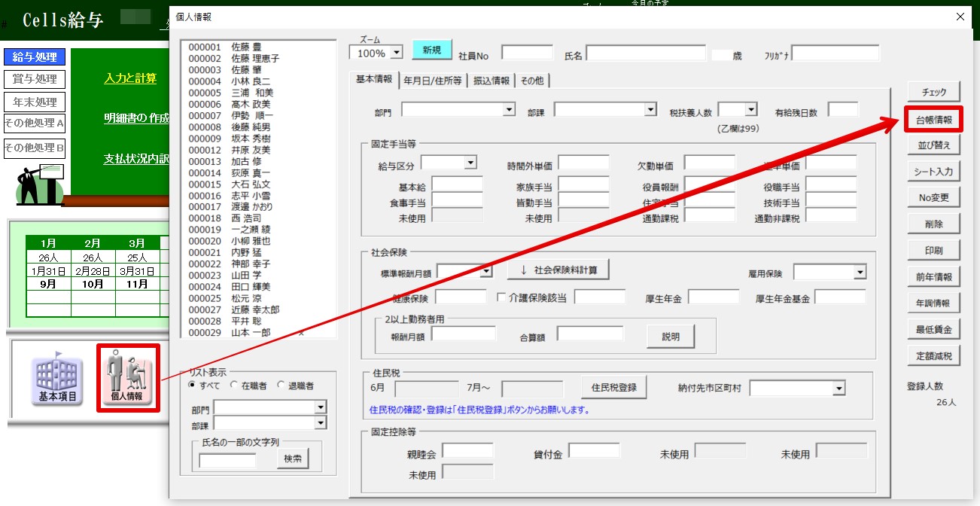980x506 pixels.
Task: Switch to the 振込情報 tab
Action: pos(492,81)
